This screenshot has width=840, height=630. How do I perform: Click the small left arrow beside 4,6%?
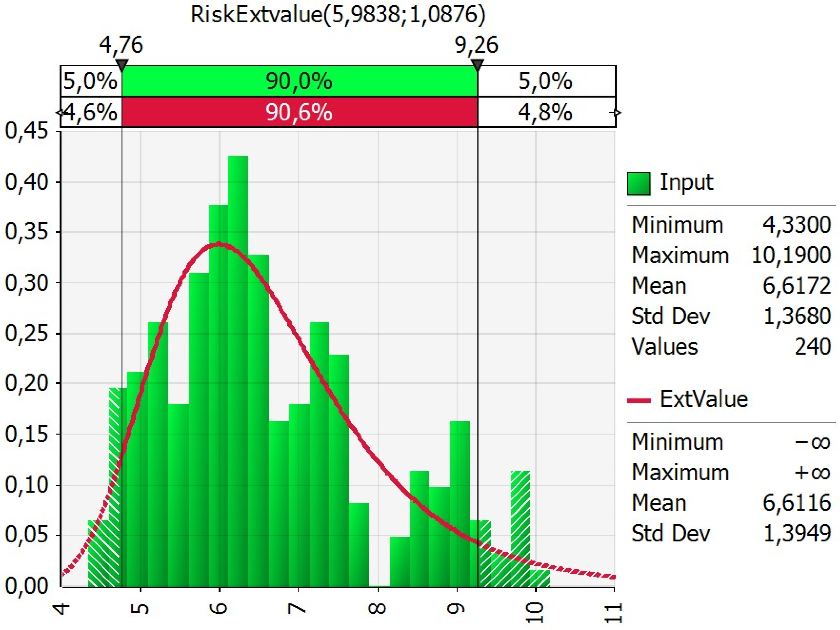click(59, 112)
